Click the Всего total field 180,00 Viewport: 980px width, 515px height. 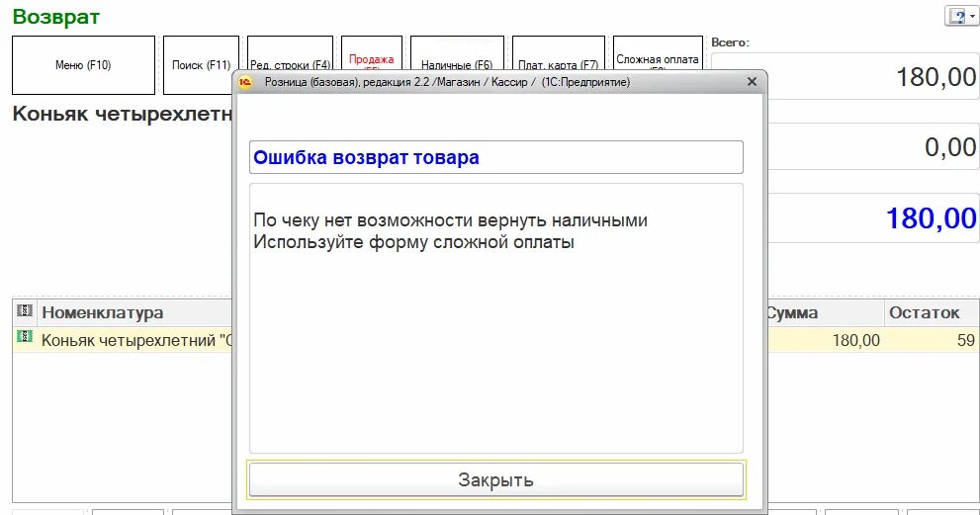[872, 76]
